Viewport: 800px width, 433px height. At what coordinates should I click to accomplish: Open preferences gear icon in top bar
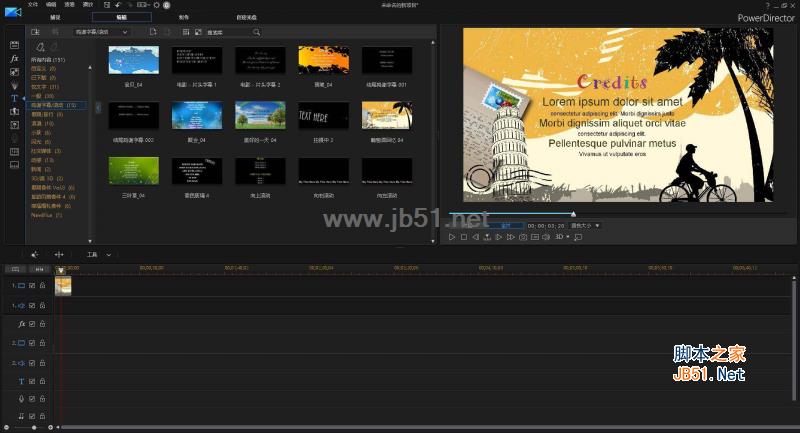[x=156, y=5]
